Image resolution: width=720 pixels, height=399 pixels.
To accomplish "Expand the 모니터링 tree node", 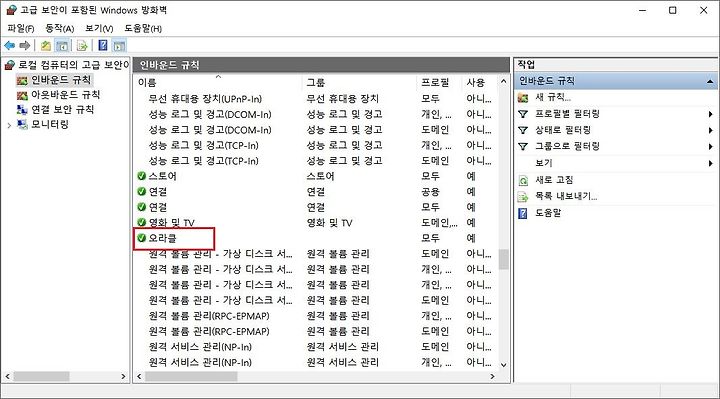I will pos(9,125).
